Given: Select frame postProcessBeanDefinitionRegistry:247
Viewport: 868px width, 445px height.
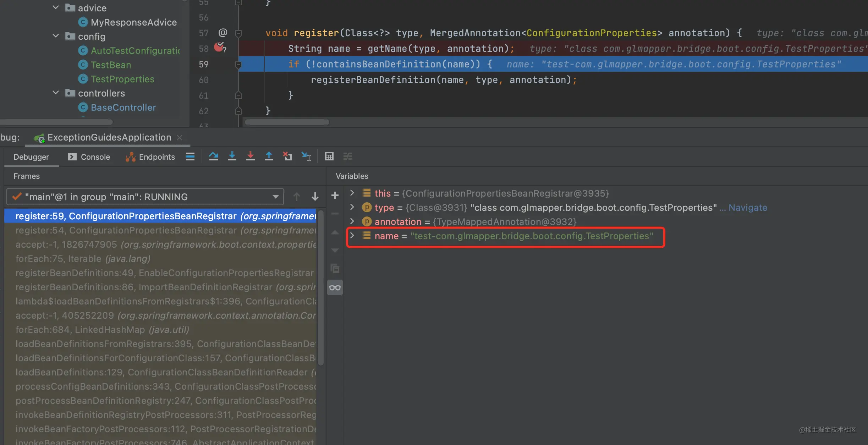Looking at the screenshot, I should pos(160,401).
